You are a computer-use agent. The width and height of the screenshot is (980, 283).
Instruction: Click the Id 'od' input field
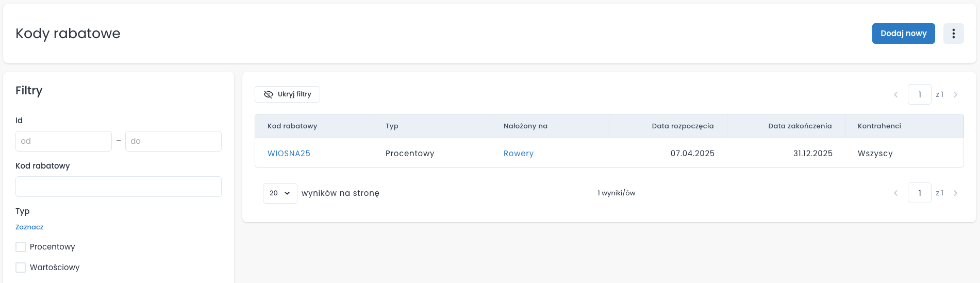(63, 141)
